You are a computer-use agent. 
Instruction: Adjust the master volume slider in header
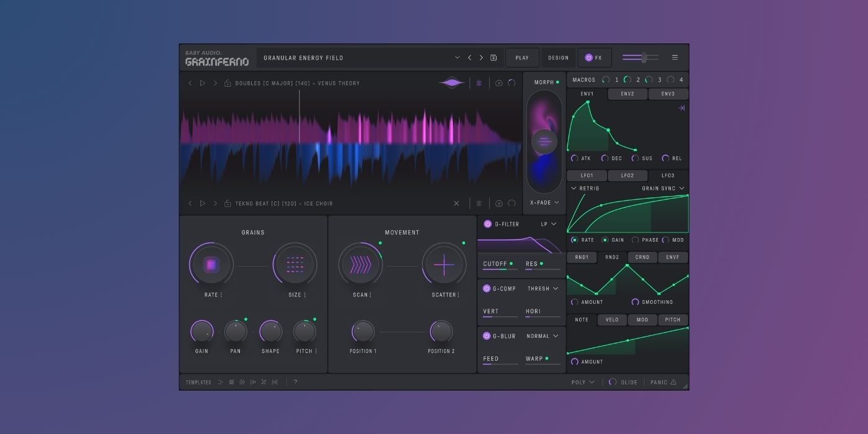644,58
